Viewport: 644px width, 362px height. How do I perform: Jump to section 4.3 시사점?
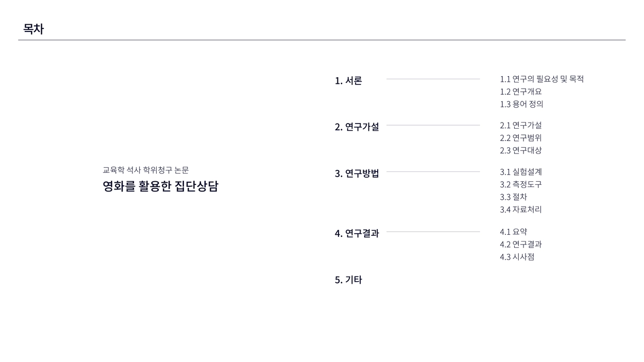517,257
